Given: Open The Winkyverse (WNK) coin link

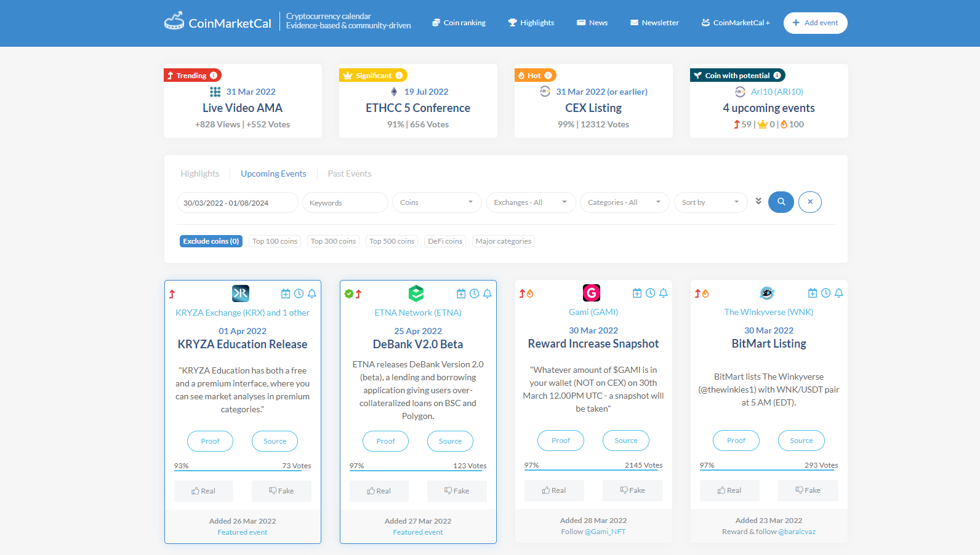Looking at the screenshot, I should pyautogui.click(x=769, y=312).
